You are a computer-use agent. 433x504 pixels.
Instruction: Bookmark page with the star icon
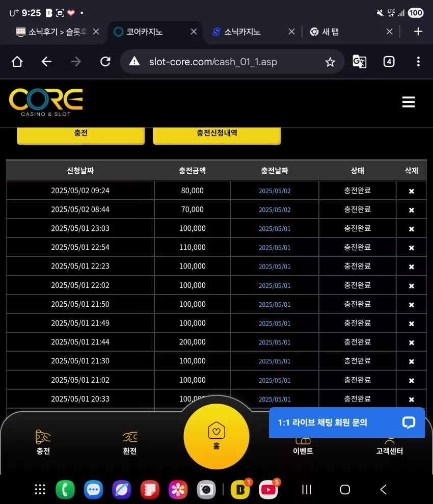point(330,62)
